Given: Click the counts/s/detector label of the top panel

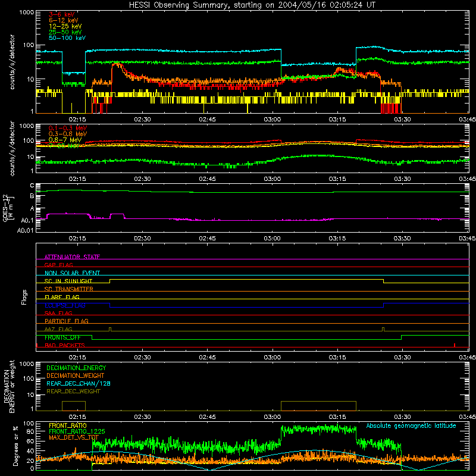Looking at the screenshot, I should point(12,62).
